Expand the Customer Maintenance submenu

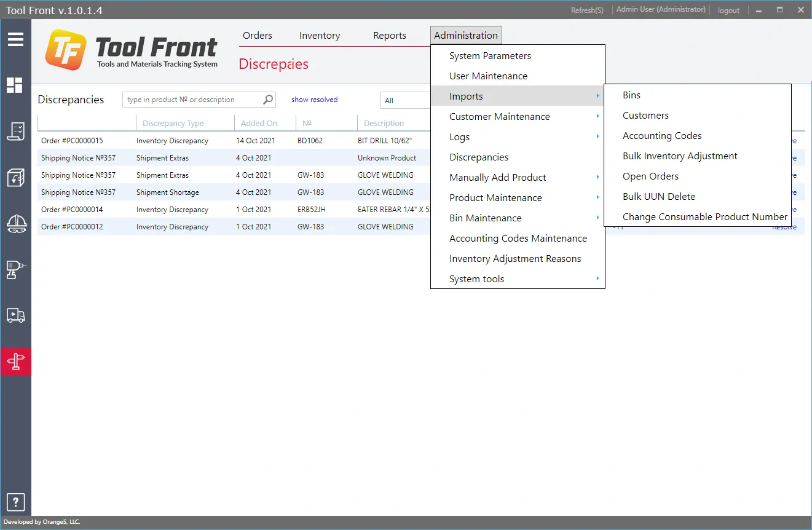(x=499, y=117)
